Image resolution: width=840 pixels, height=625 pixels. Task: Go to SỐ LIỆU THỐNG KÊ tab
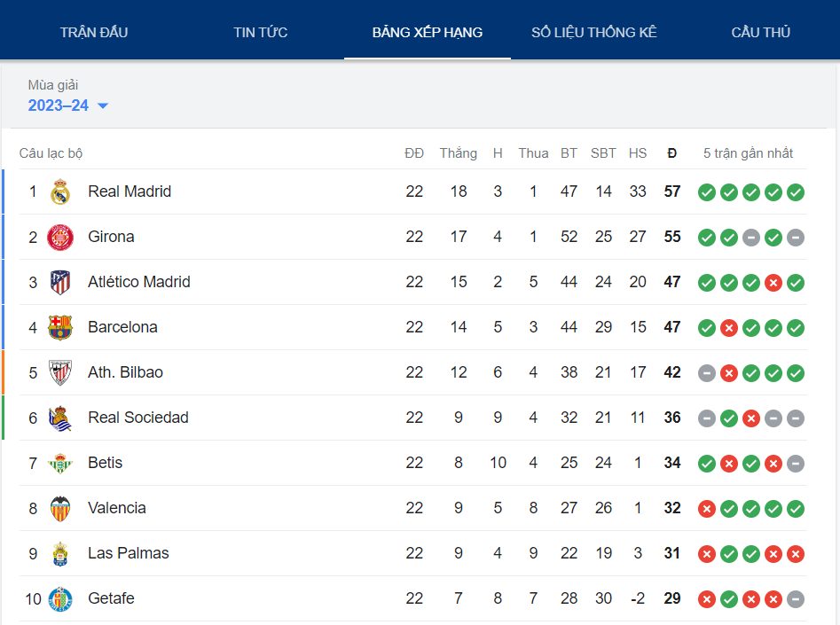click(594, 33)
